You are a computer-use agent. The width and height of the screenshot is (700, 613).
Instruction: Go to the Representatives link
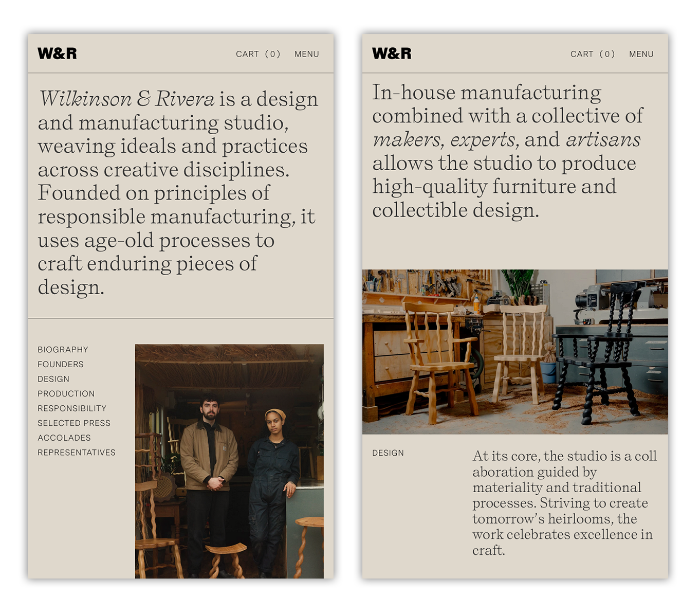[77, 453]
